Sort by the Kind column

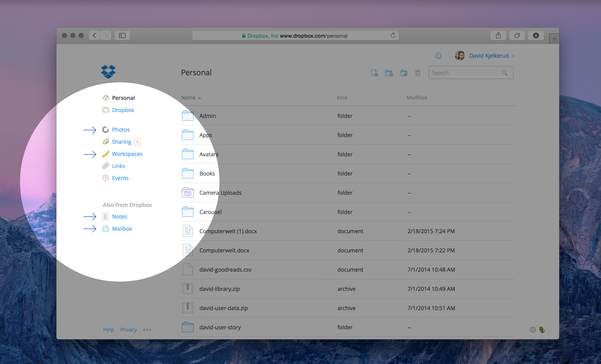pyautogui.click(x=342, y=98)
